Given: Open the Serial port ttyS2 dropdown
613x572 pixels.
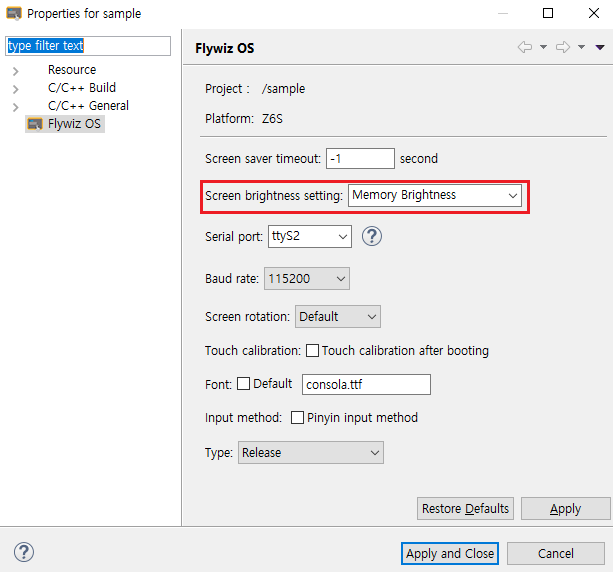Looking at the screenshot, I should pyautogui.click(x=310, y=236).
